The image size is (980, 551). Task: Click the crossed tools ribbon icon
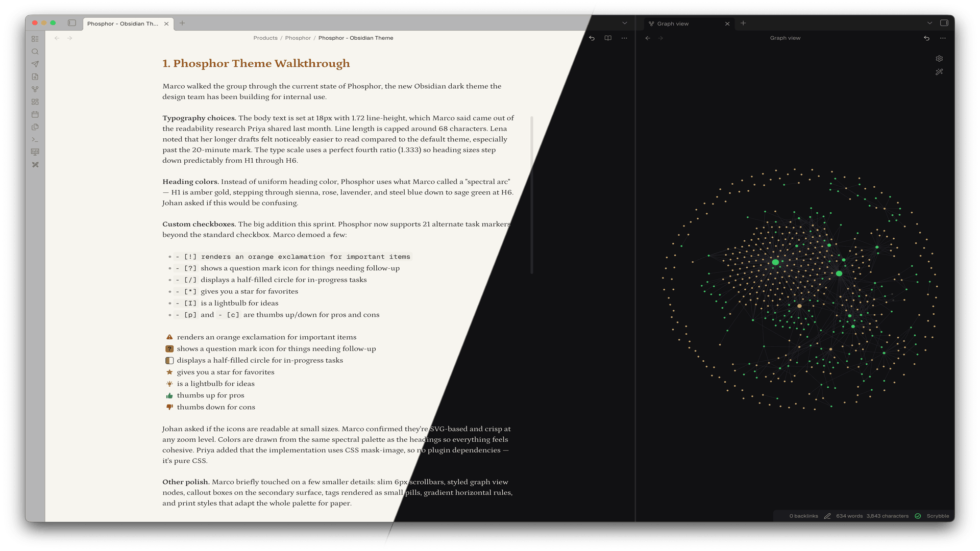pos(35,165)
